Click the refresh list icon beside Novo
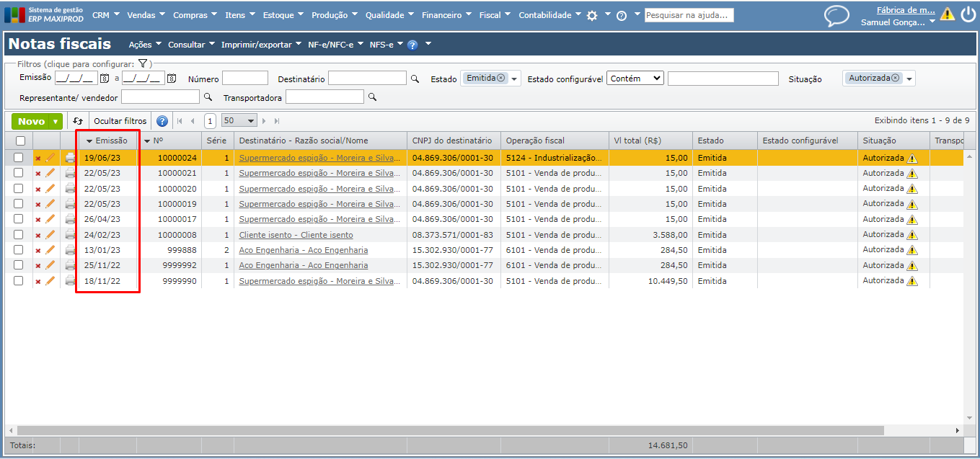The height and width of the screenshot is (459, 980). (x=78, y=121)
